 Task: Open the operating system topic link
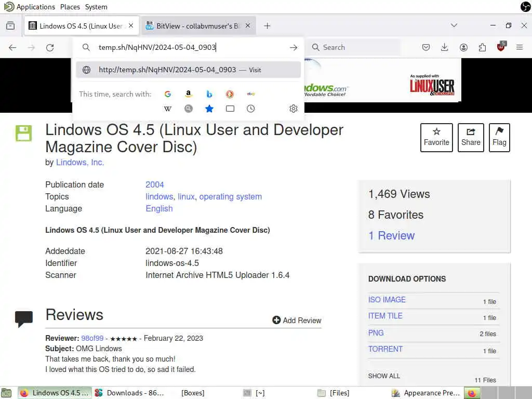[x=230, y=196]
